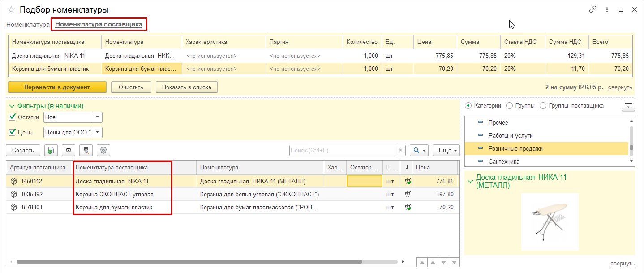Focus the Поиск (Ctrl+F) search field

point(343,151)
